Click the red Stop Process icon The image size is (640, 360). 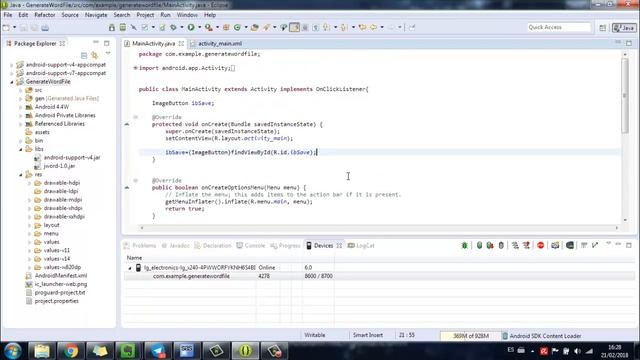pyautogui.click(x=541, y=245)
